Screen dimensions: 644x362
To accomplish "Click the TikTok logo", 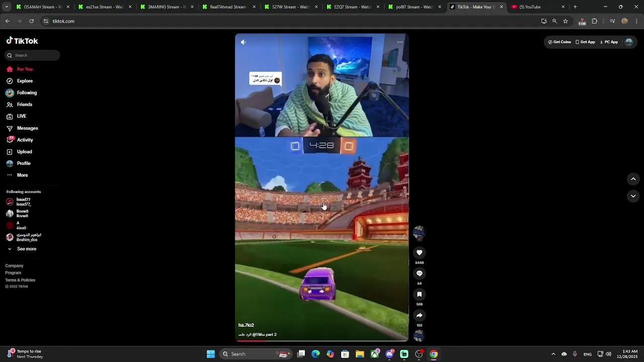I will point(22,41).
